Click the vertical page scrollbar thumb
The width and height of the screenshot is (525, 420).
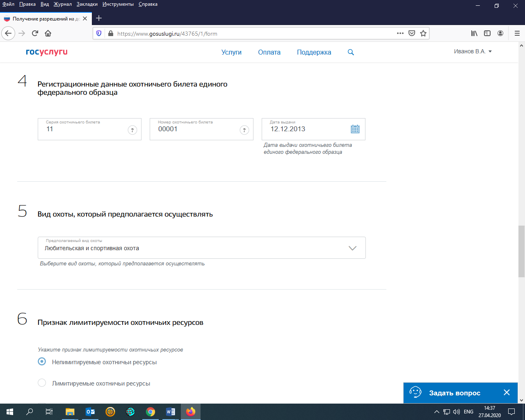521,251
